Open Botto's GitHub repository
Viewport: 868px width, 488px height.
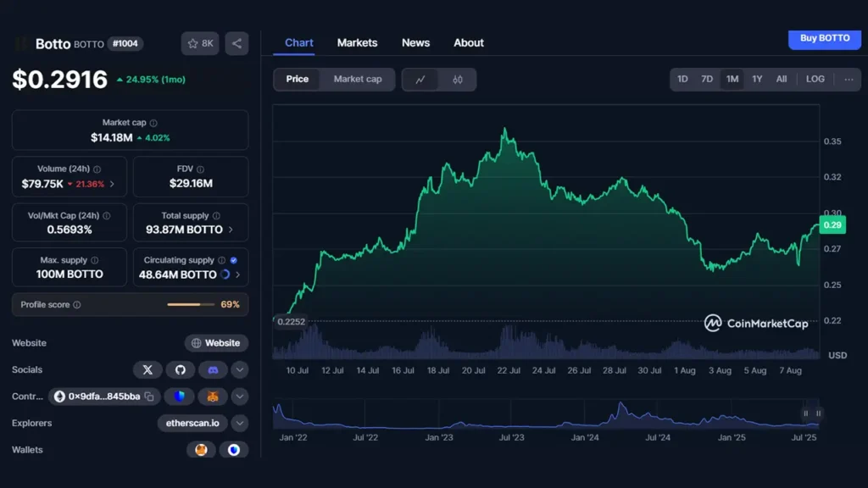click(181, 369)
